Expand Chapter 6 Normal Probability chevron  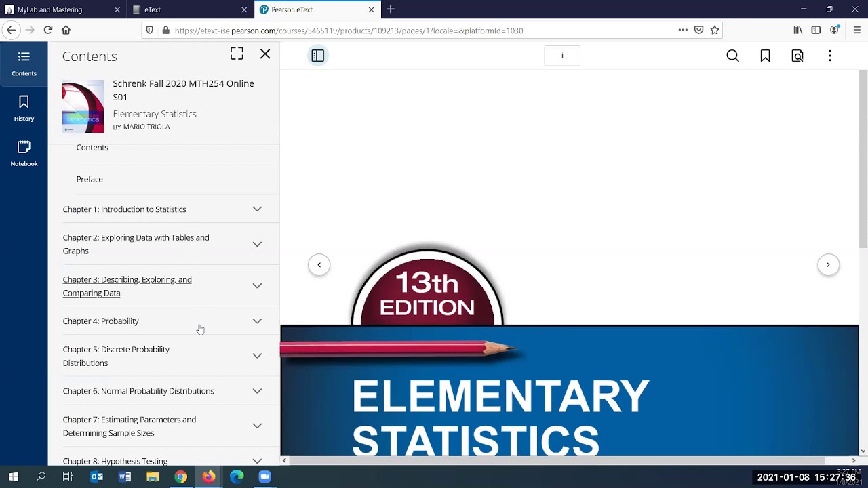pos(257,391)
